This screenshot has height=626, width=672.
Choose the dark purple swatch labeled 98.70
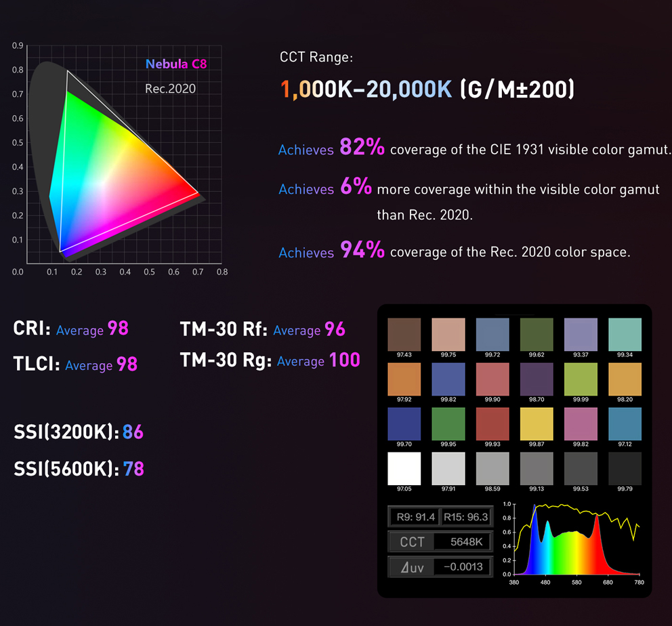[x=537, y=379]
